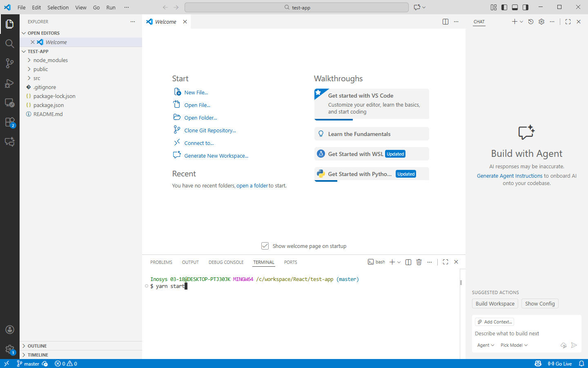Image resolution: width=588 pixels, height=368 pixels.
Task: Collapse the Open Editors section
Action: point(81,33)
